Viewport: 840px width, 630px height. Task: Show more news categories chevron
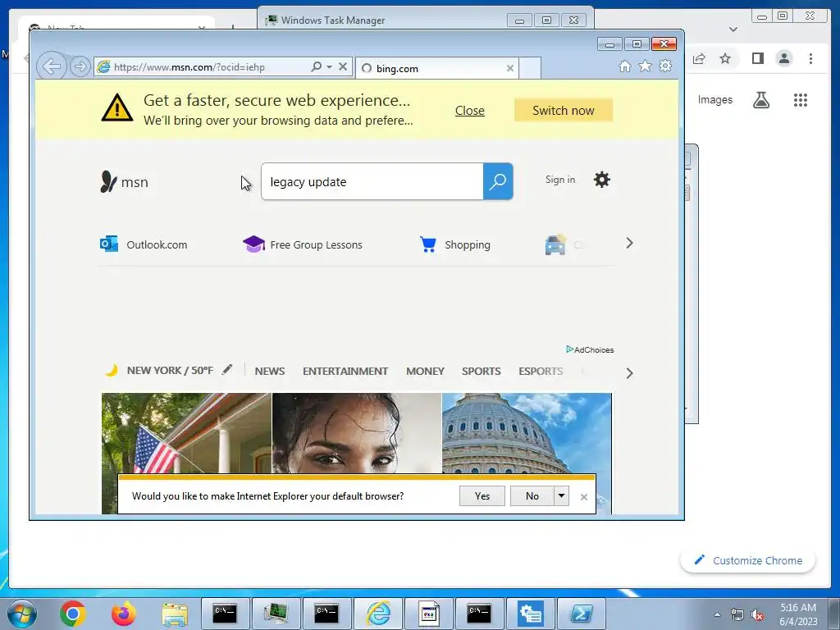pyautogui.click(x=629, y=373)
